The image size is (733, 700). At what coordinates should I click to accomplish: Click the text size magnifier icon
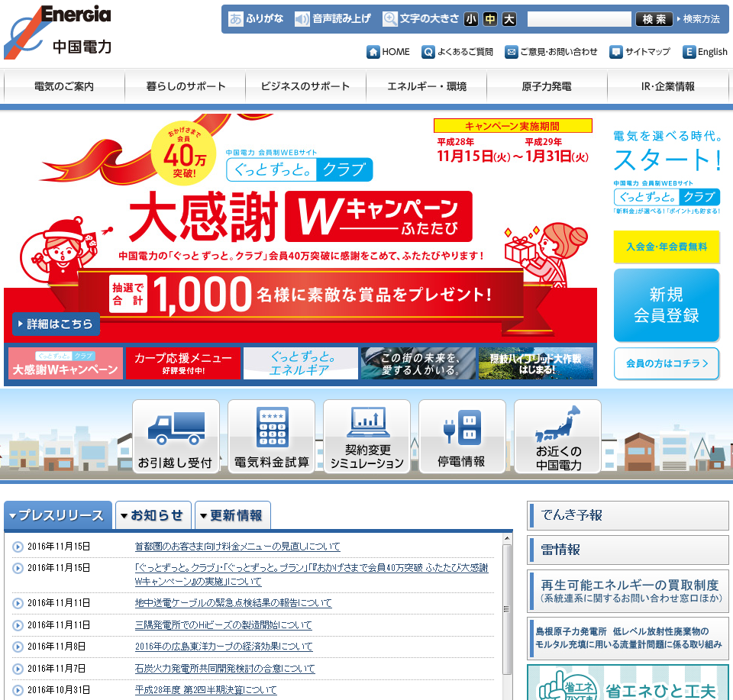click(390, 19)
